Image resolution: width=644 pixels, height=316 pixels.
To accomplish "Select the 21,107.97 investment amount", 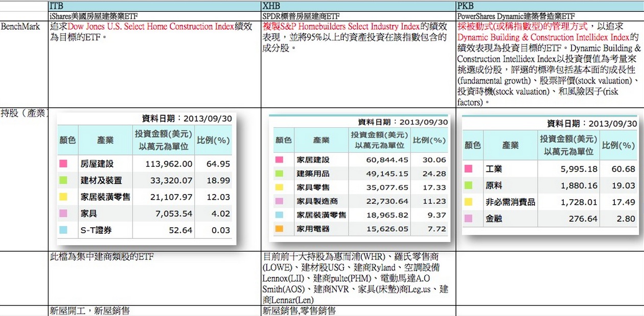I will click(x=171, y=197).
